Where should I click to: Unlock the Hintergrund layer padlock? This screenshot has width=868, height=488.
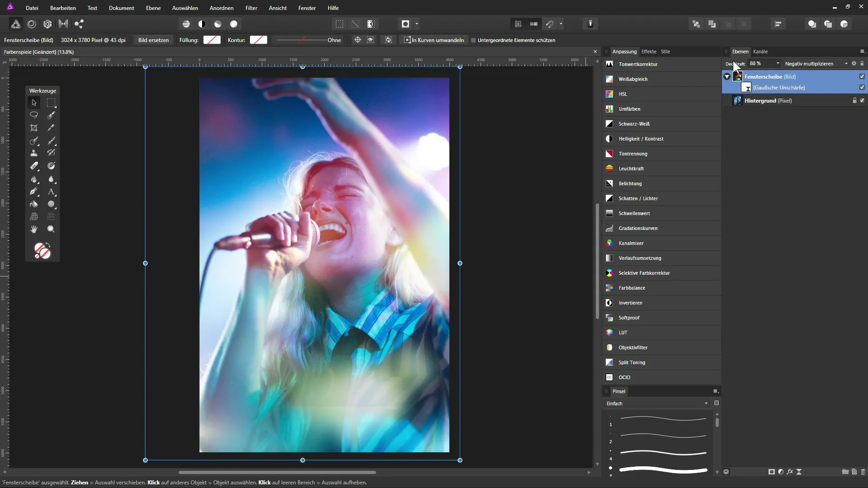pyautogui.click(x=854, y=100)
